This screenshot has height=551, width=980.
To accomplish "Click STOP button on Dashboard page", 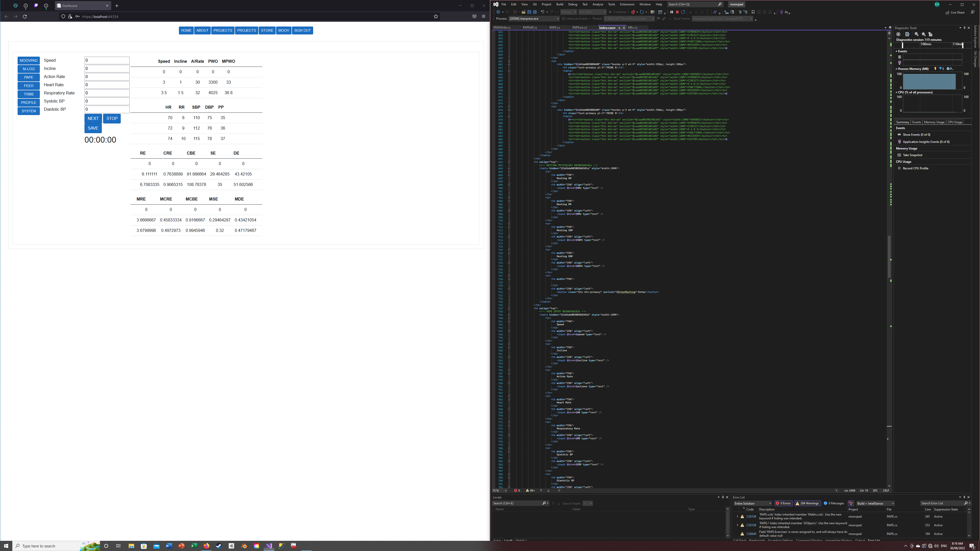I will pos(112,118).
